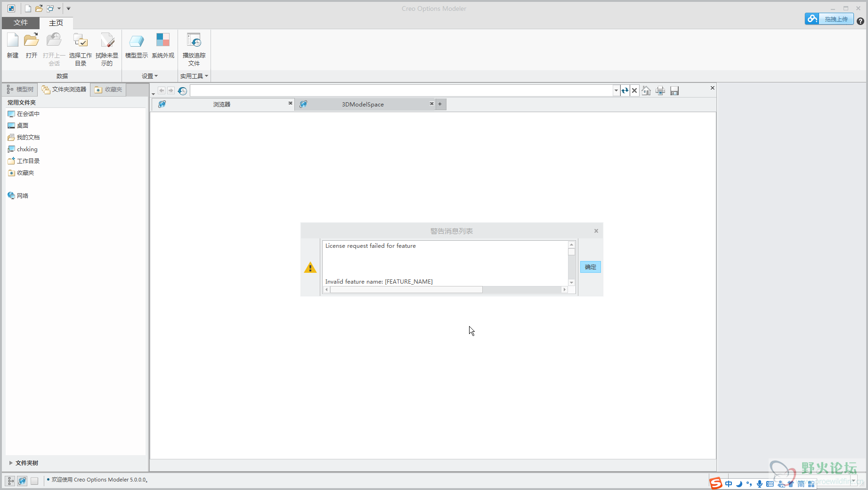This screenshot has width=868, height=490.
Task: Close the browser panel X
Action: [713, 88]
